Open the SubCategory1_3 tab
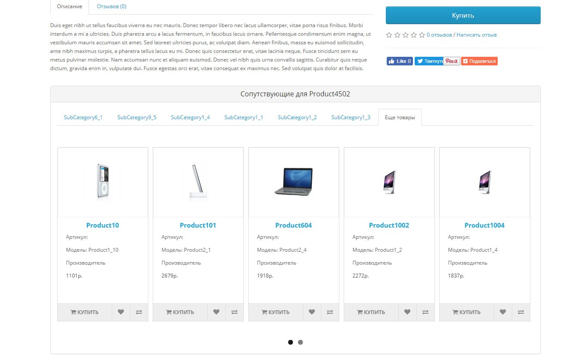 (351, 117)
